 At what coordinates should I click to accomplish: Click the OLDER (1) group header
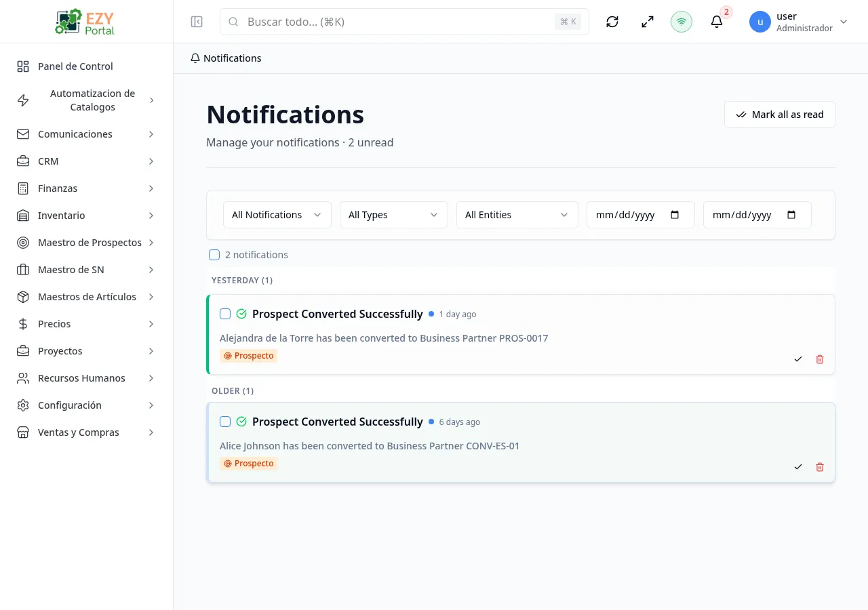click(233, 390)
